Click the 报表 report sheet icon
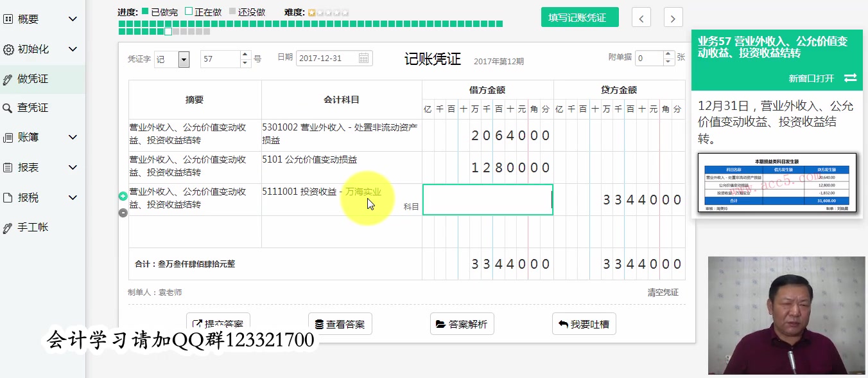Image resolution: width=868 pixels, height=378 pixels. coord(8,166)
